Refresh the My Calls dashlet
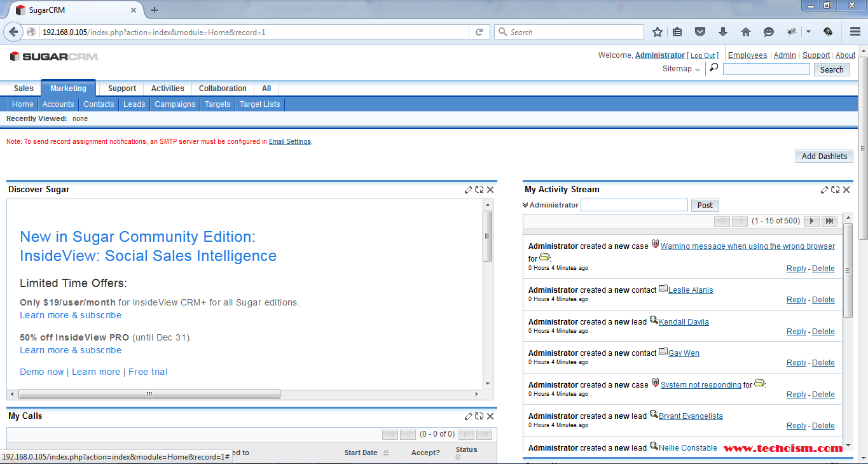868x464 pixels. click(x=479, y=416)
